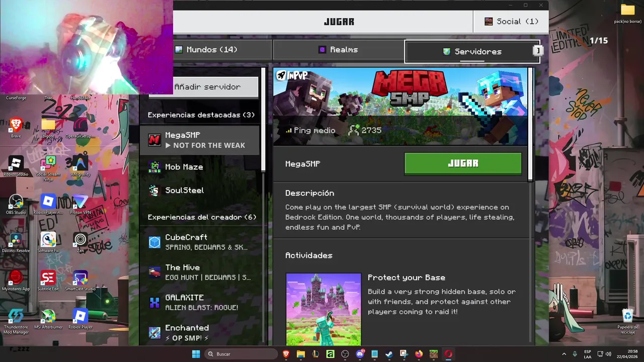Select the MegaSMP server icon in list
Screen dimensions: 644x362
[x=154, y=140]
